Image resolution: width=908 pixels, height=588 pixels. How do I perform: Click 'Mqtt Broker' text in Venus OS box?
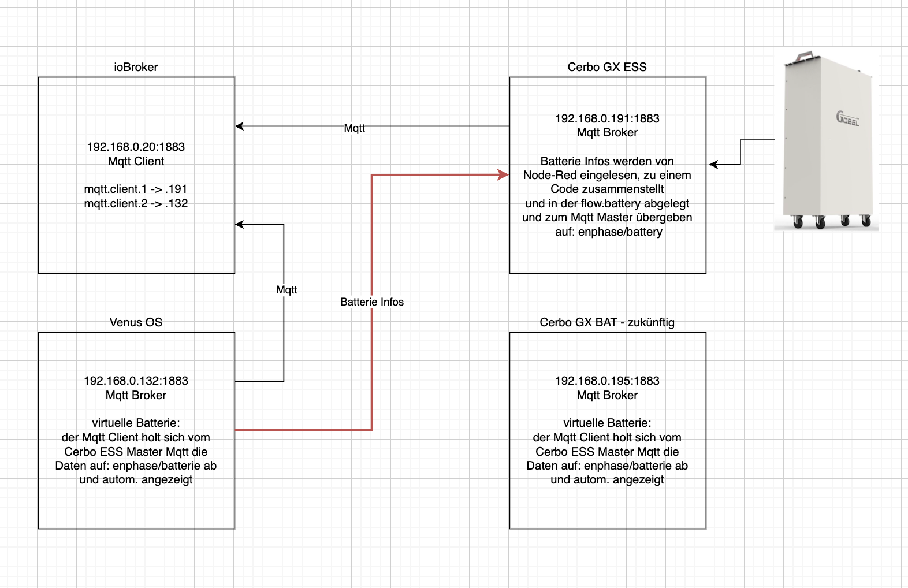point(136,395)
